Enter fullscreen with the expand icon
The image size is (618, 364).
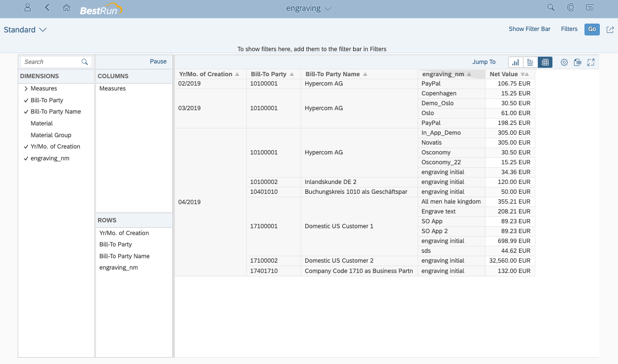point(590,62)
